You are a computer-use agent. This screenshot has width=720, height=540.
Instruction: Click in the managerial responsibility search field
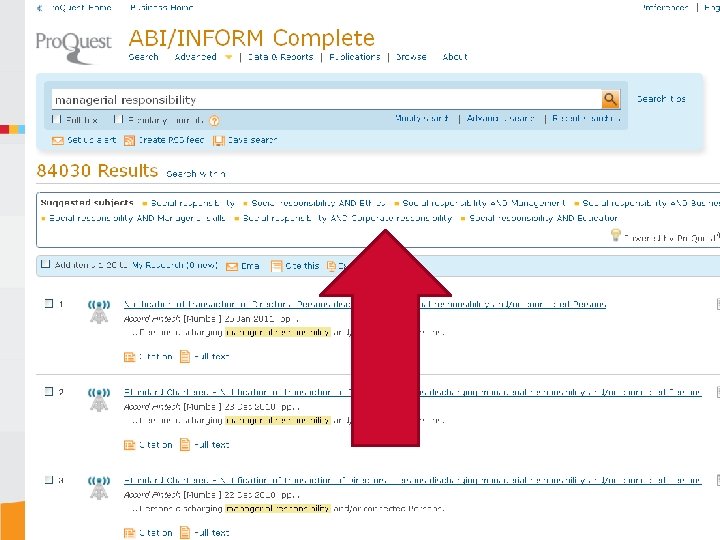pyautogui.click(x=326, y=100)
